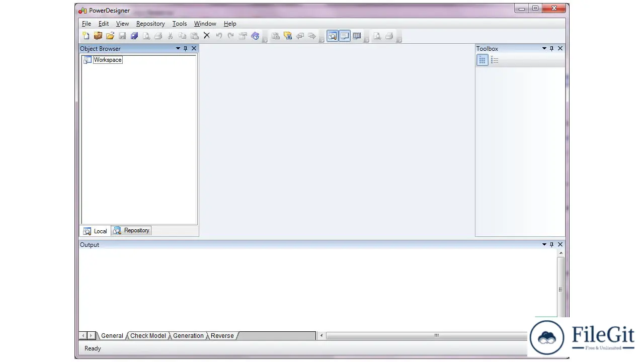Pin the Toolbox panel
The height and width of the screenshot is (362, 644).
[x=551, y=48]
